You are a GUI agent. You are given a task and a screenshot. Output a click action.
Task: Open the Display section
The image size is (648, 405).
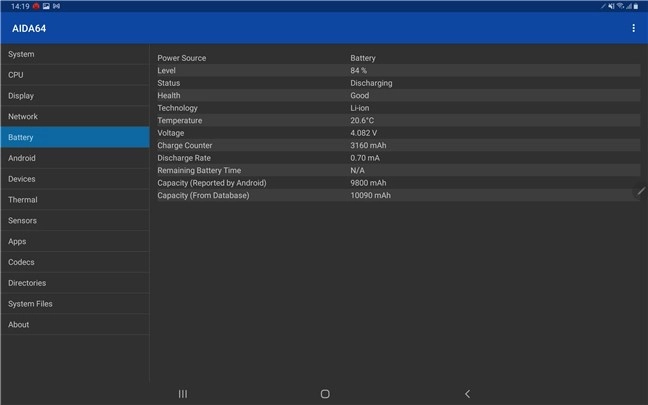pos(75,95)
